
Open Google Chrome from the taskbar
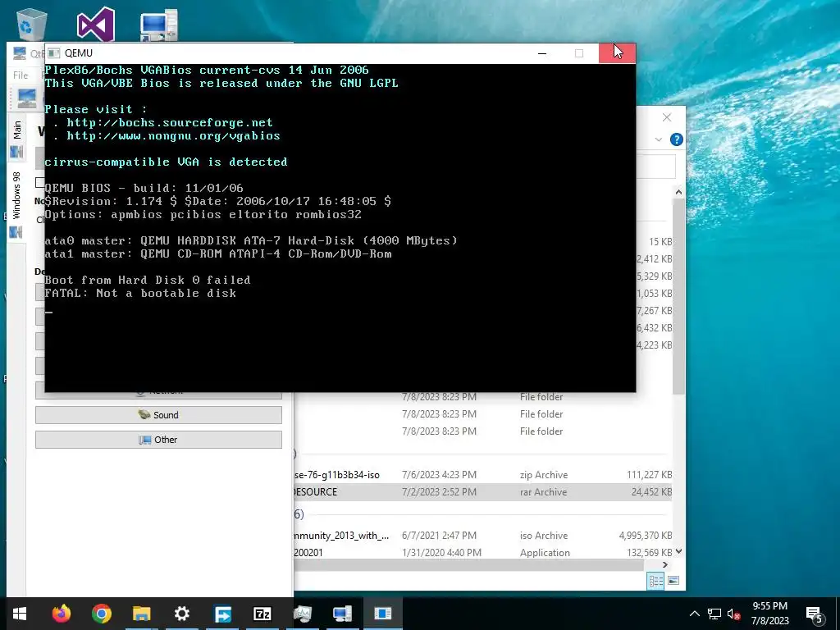pyautogui.click(x=101, y=614)
